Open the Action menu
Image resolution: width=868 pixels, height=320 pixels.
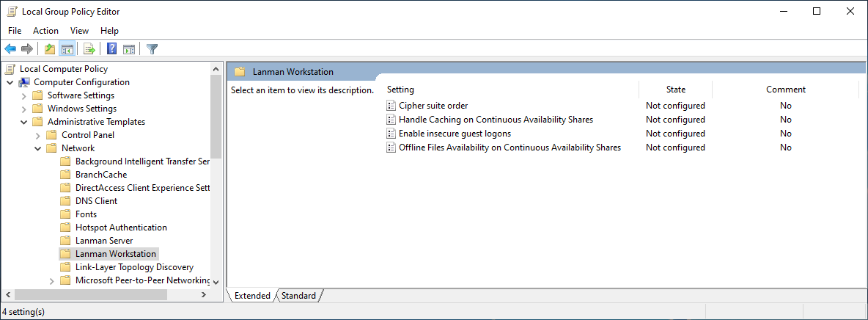click(x=45, y=31)
